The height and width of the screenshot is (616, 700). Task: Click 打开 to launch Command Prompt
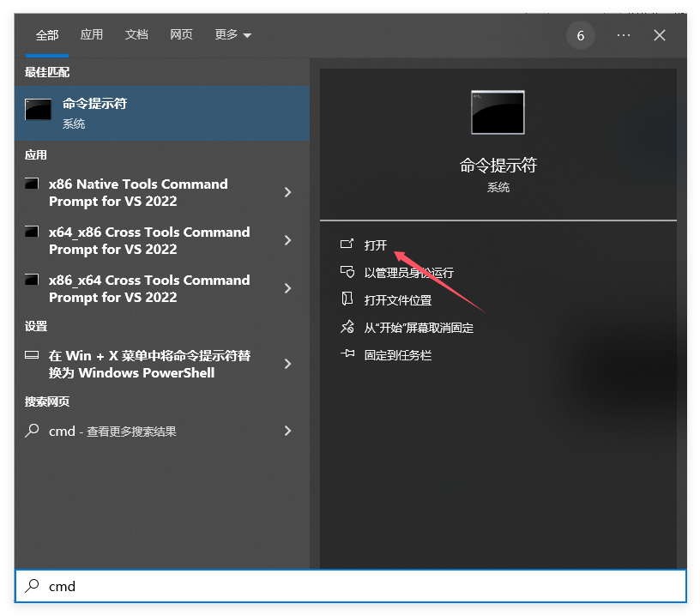376,245
